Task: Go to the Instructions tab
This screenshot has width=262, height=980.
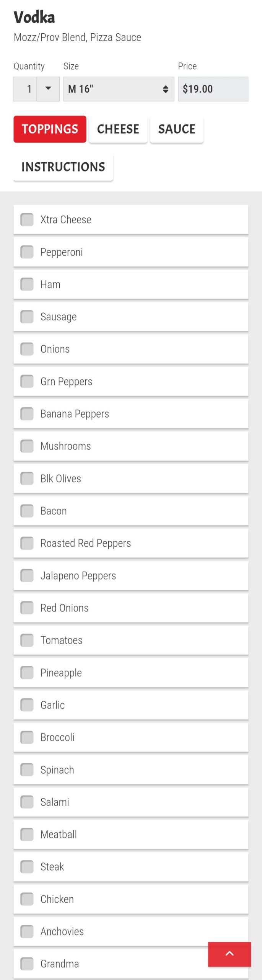Action: [63, 167]
